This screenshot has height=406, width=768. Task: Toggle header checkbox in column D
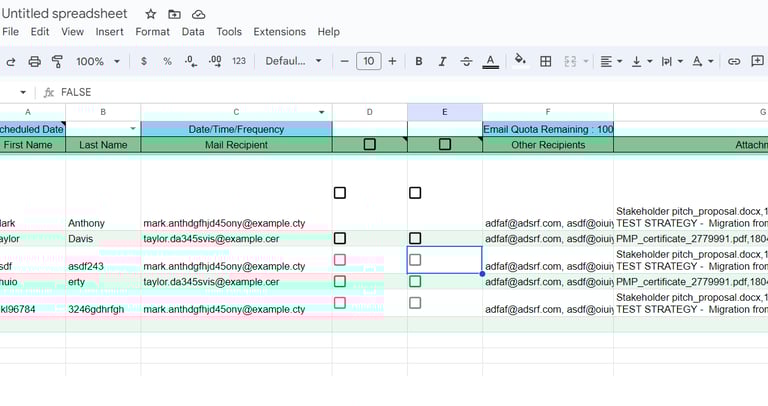(370, 144)
